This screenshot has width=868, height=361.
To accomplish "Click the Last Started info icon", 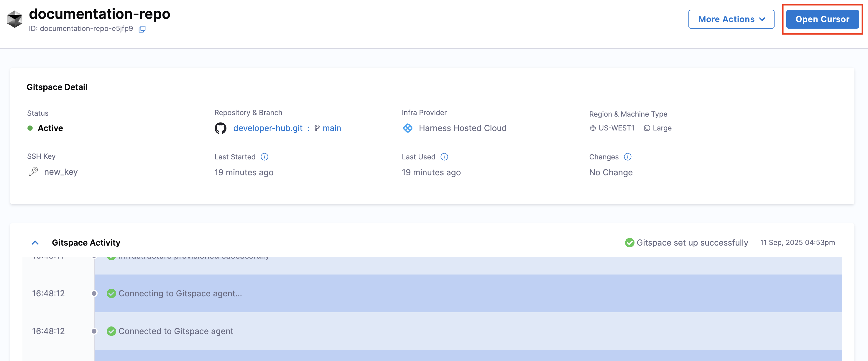I will [x=264, y=157].
